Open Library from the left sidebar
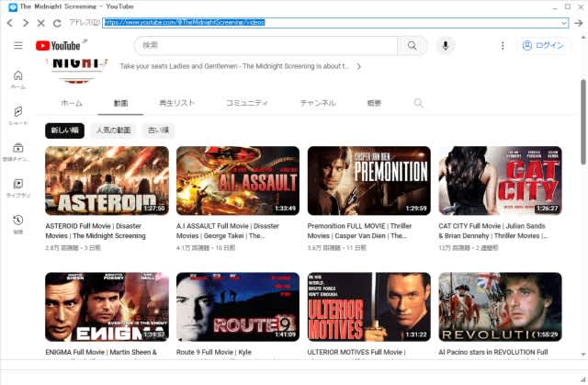Viewport: 588px width, 385px height. click(18, 187)
